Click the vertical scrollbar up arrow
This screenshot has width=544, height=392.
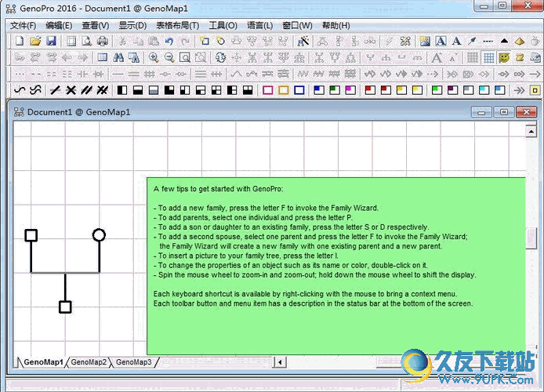pyautogui.click(x=531, y=132)
